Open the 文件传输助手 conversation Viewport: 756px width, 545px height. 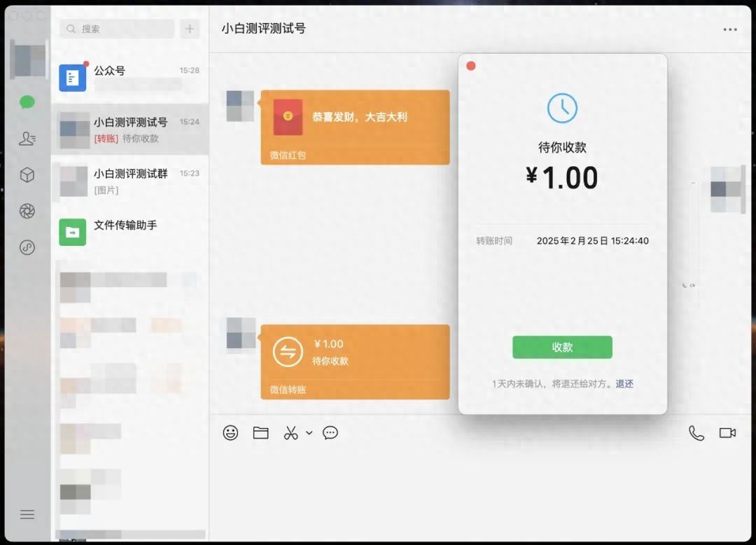point(129,232)
